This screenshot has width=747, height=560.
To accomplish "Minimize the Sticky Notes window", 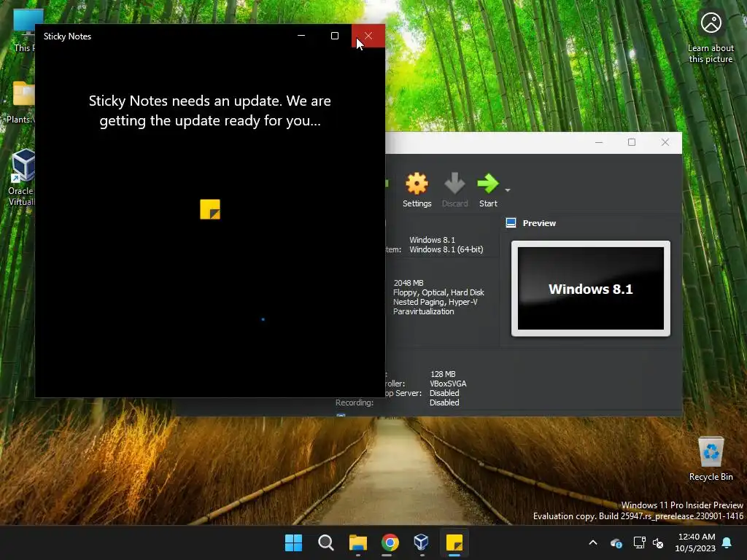I will 301,36.
